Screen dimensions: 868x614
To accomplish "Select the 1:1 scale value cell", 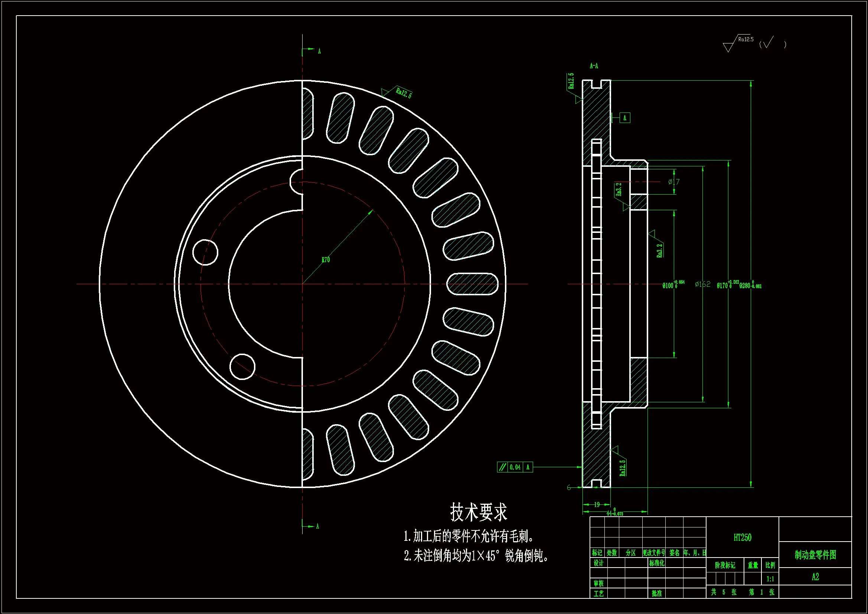I will pos(770,579).
